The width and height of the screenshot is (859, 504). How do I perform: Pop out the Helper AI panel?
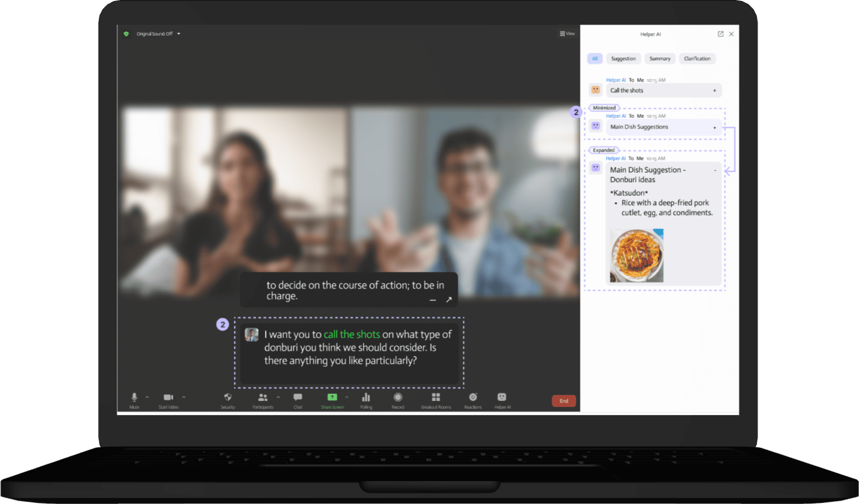pos(720,34)
